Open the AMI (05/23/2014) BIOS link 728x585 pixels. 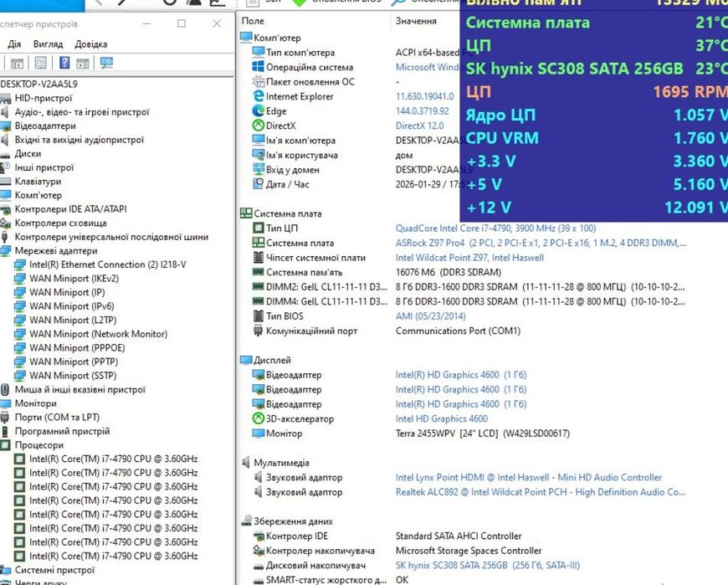430,316
